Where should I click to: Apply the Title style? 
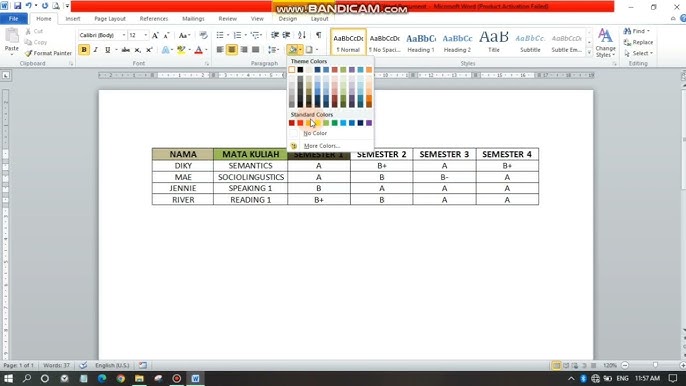tap(494, 42)
